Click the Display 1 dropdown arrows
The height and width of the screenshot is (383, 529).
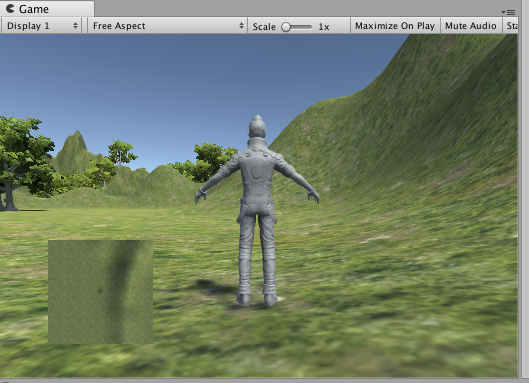pos(75,26)
